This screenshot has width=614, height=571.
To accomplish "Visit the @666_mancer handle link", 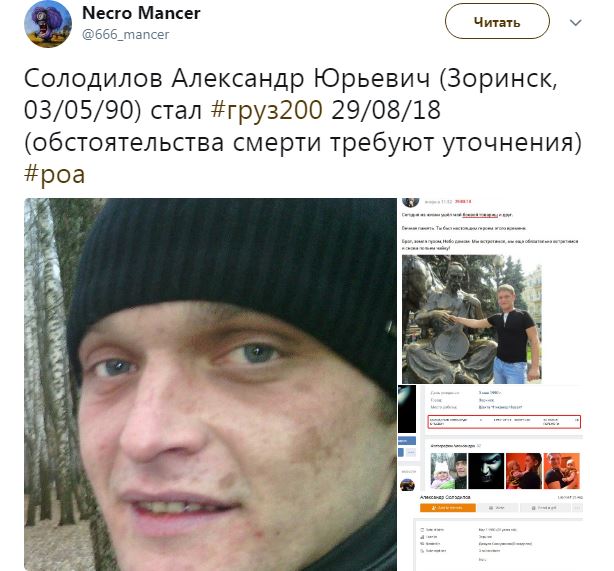I will pyautogui.click(x=126, y=34).
